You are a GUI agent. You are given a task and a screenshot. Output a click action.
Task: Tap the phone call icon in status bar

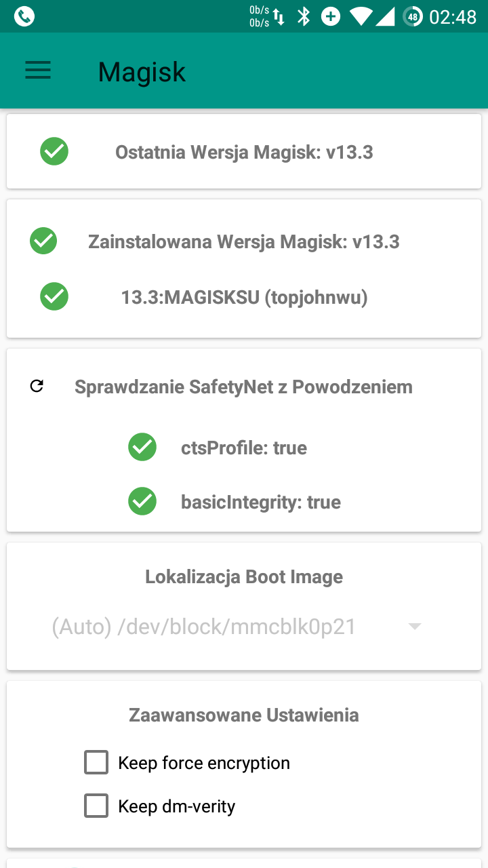[24, 16]
